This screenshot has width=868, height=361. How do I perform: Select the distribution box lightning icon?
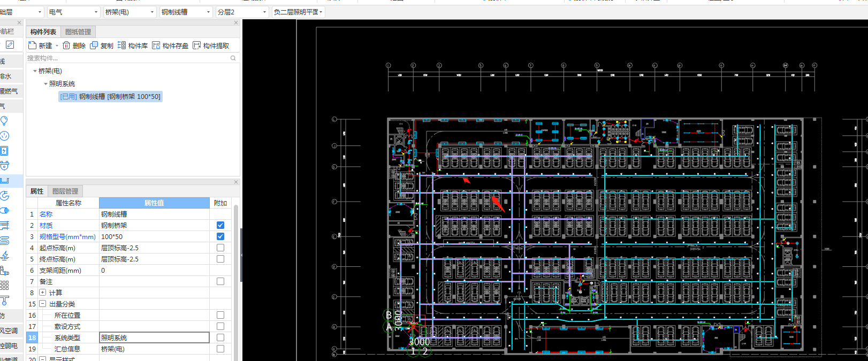coord(4,151)
